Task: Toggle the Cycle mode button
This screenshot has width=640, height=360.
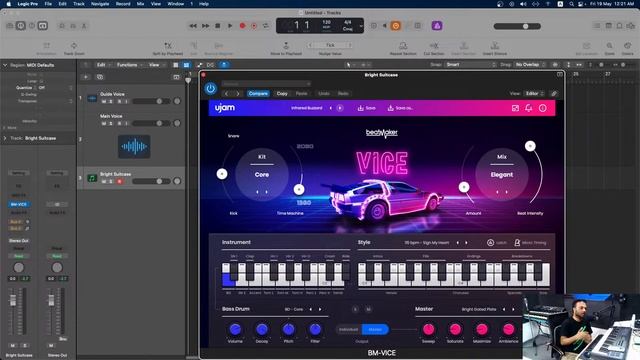Action: coord(266,26)
